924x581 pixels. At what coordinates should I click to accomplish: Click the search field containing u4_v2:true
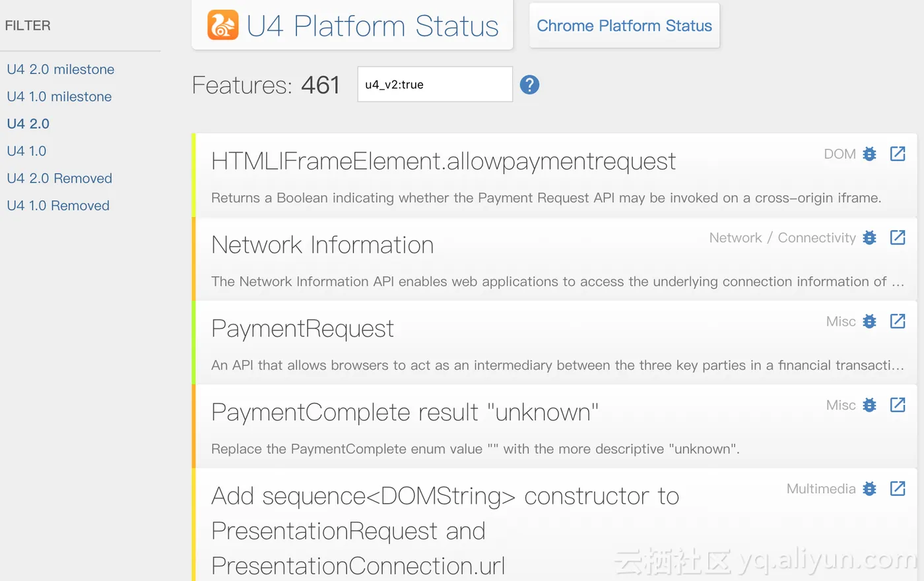(x=435, y=84)
